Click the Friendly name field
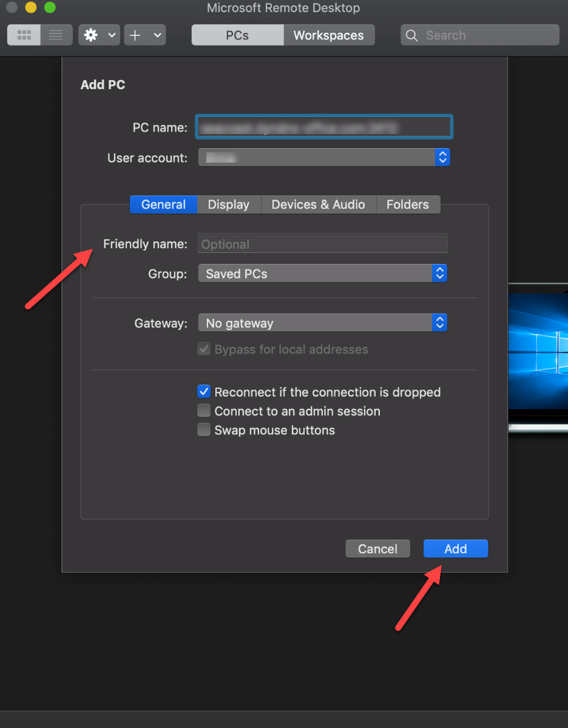 click(x=323, y=244)
